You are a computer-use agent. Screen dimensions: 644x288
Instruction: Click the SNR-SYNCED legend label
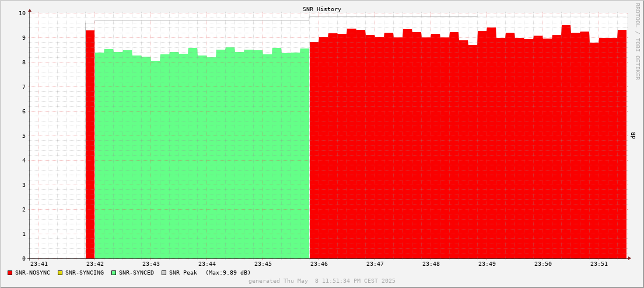click(136, 273)
